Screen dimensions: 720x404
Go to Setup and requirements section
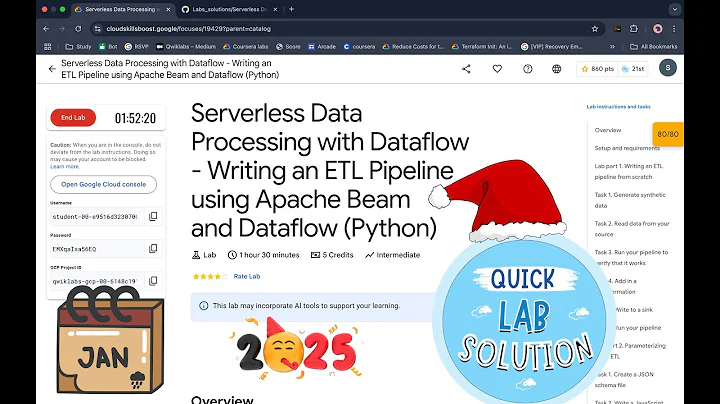pos(627,148)
